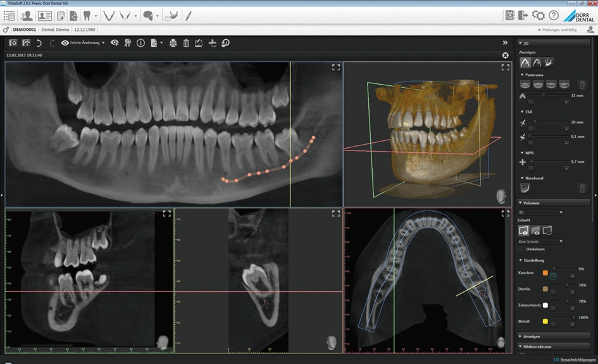Toggle first Schnitt visibility eye button

point(523,231)
